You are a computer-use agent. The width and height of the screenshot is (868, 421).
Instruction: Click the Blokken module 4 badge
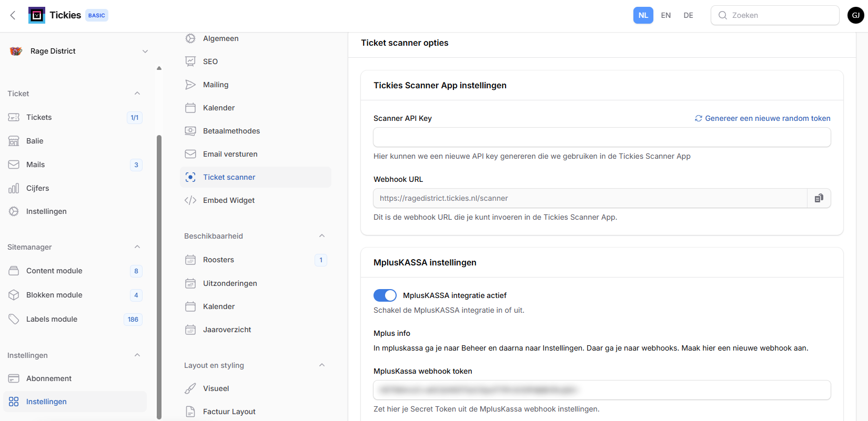[x=136, y=295]
